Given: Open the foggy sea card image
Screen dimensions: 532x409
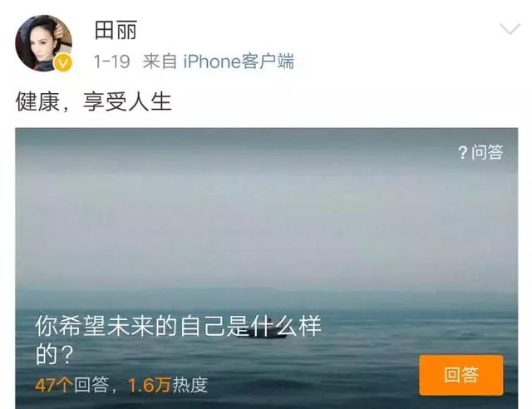Looking at the screenshot, I should point(266,269).
